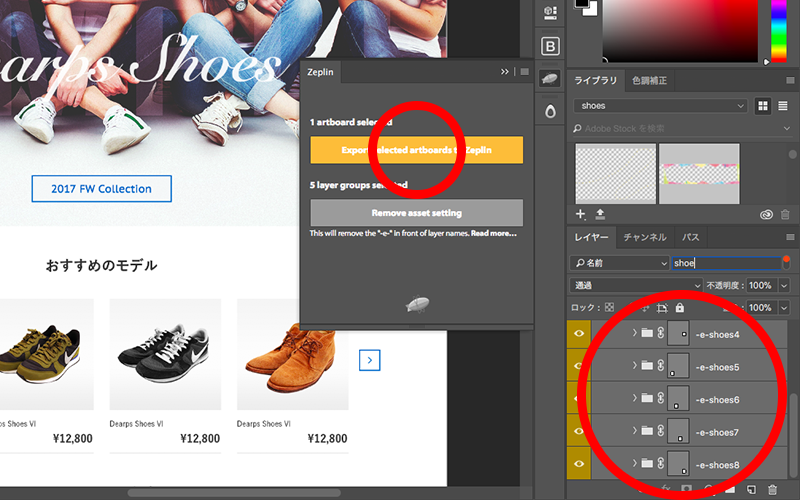Open the 'shoes' library dropdown
Viewport: 800px width, 500px height.
660,106
